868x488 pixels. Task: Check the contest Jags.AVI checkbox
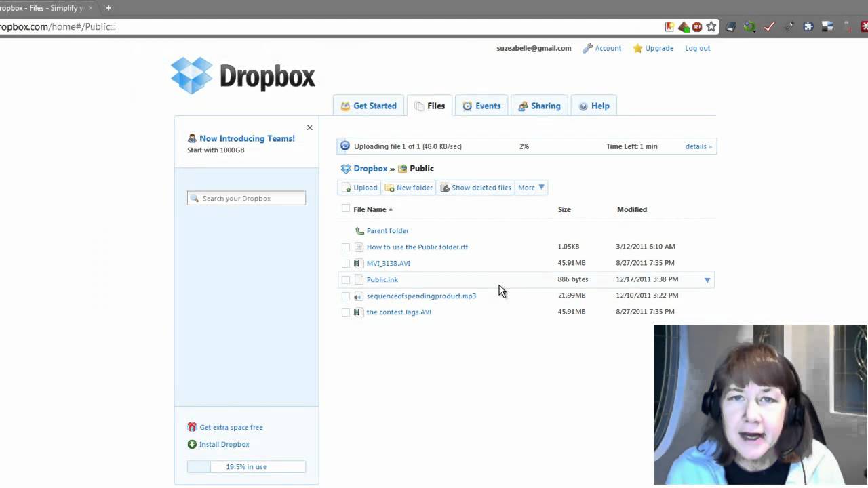346,312
